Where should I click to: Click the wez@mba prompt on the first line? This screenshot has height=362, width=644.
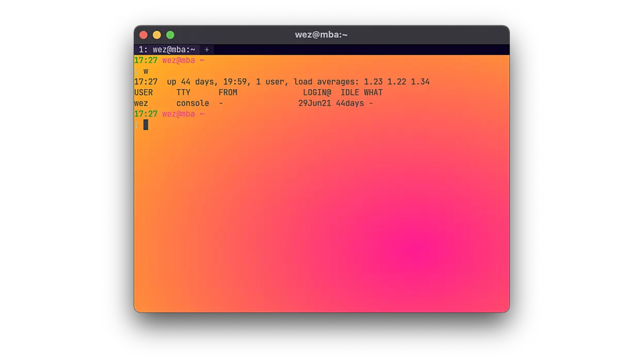tap(178, 60)
